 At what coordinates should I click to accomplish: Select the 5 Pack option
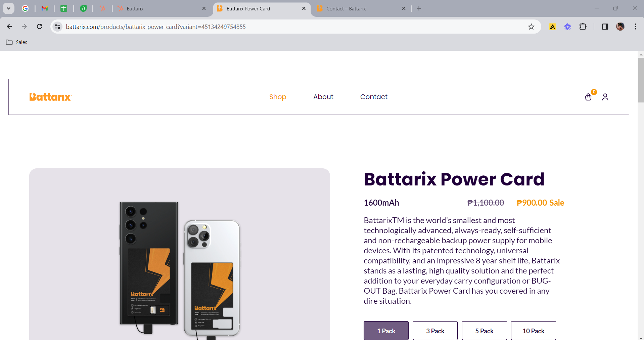click(x=485, y=331)
